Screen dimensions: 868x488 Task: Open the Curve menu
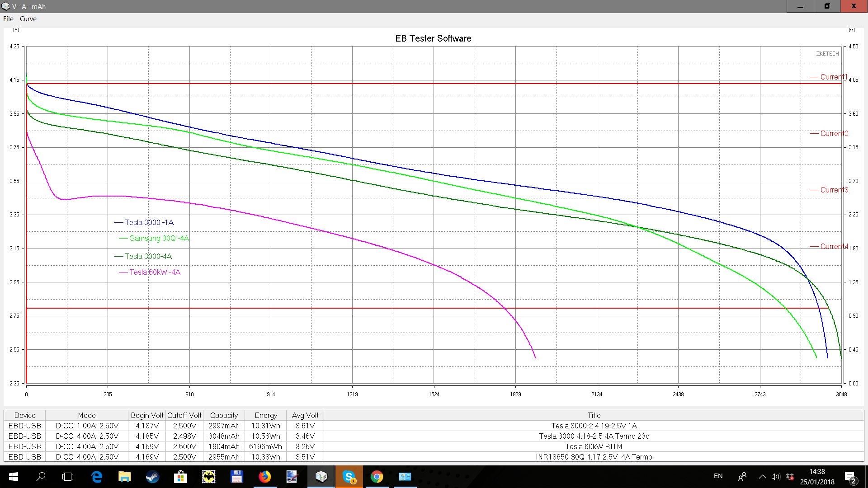pos(28,19)
